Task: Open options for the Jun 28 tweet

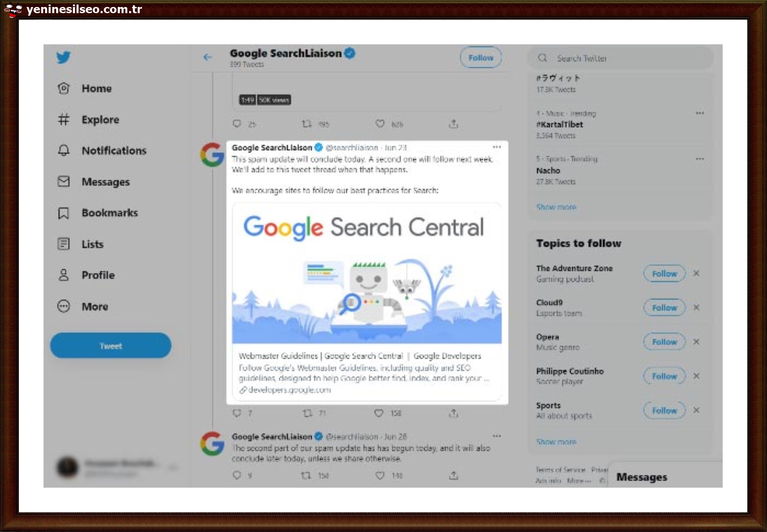Action: click(497, 436)
